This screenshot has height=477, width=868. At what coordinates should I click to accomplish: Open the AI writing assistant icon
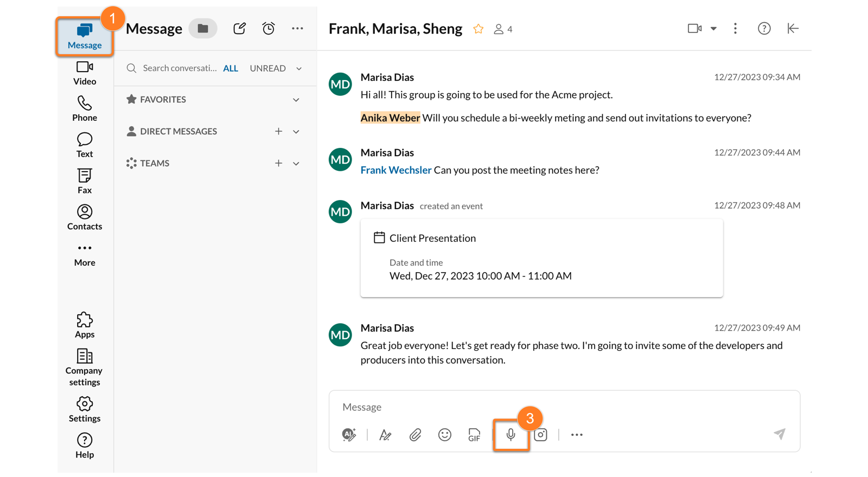(349, 435)
